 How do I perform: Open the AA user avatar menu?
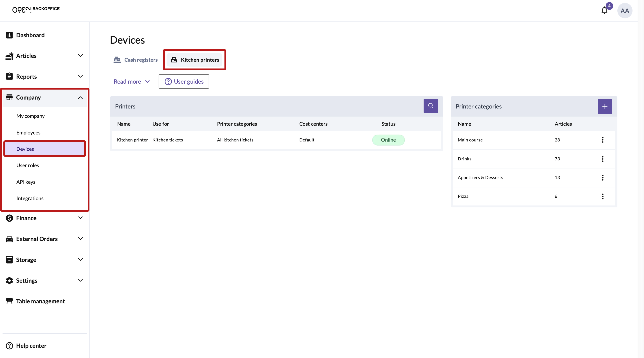tap(624, 11)
